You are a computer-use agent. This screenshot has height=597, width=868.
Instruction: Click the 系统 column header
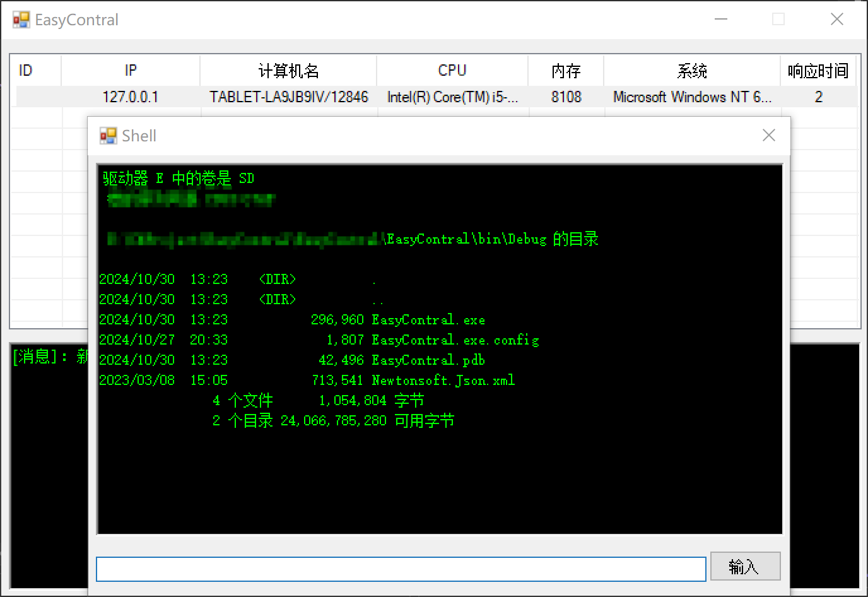click(x=692, y=70)
